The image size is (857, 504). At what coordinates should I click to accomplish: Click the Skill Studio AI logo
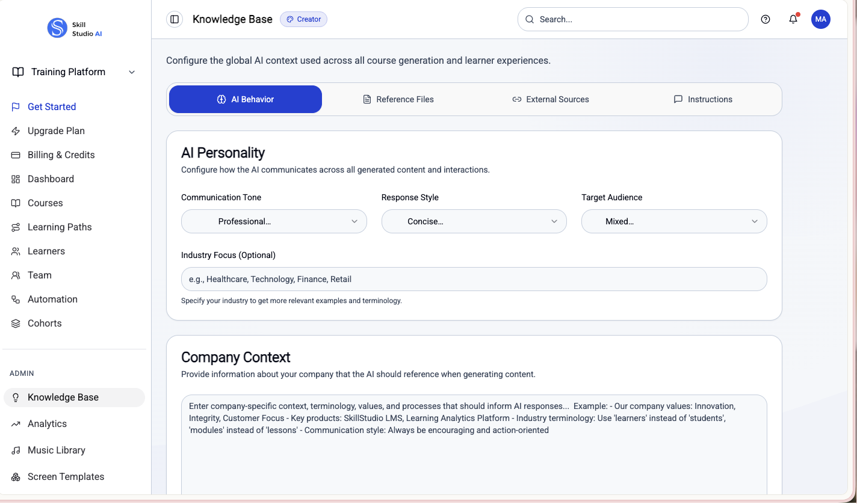click(75, 28)
